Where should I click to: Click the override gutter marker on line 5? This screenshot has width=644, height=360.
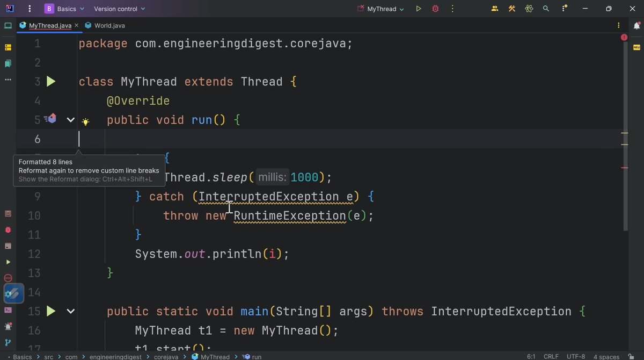click(x=51, y=119)
